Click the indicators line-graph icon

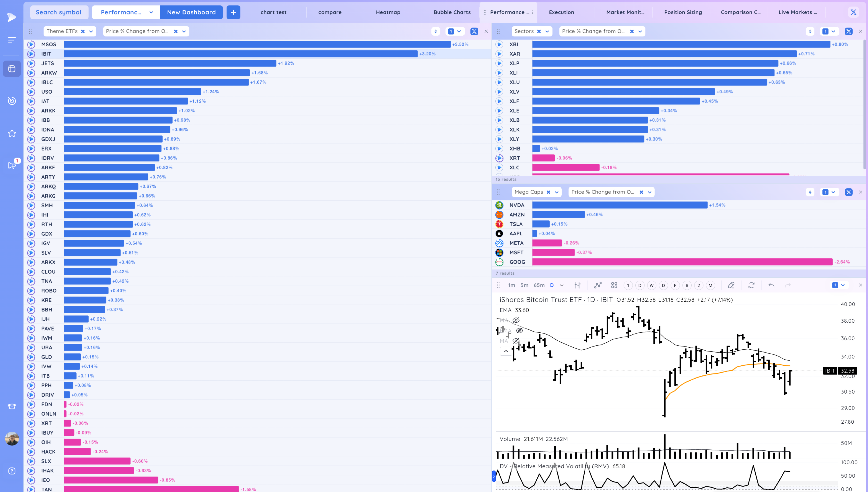[598, 285]
